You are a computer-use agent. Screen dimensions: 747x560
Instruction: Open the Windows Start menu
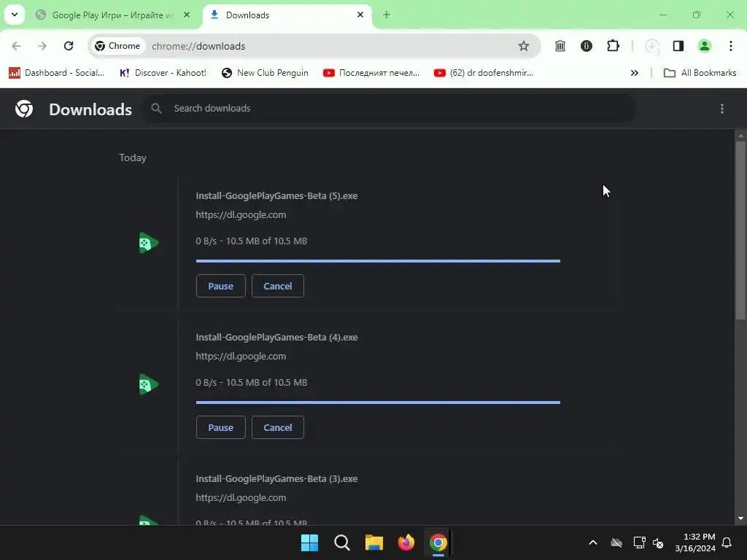[x=309, y=542]
